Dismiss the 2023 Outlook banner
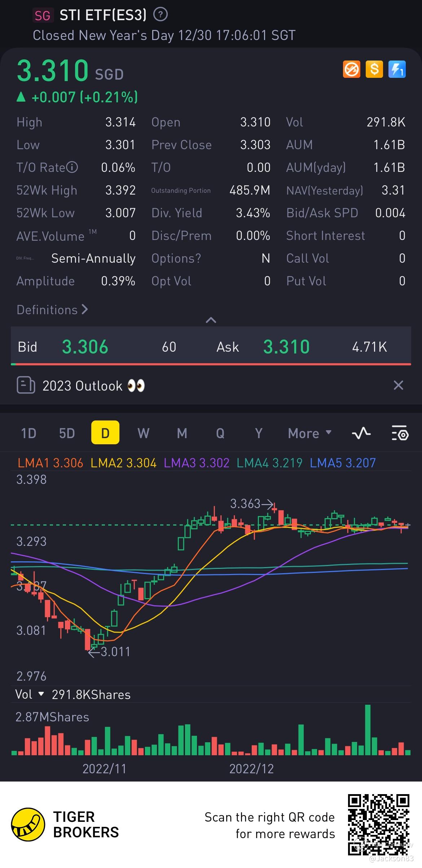The height and width of the screenshot is (868, 422). coord(398,385)
